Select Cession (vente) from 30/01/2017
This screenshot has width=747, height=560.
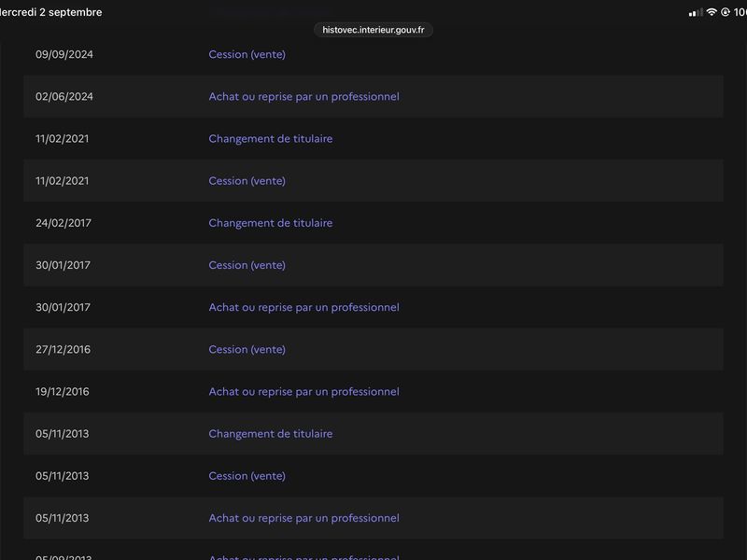pos(247,265)
